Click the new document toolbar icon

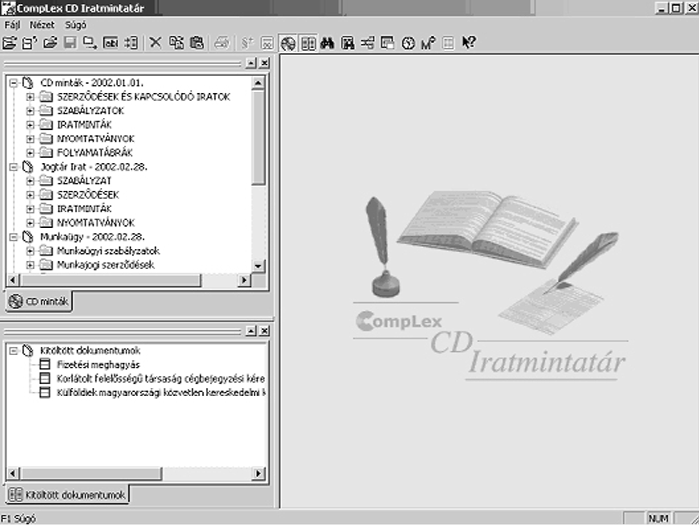pyautogui.click(x=29, y=43)
